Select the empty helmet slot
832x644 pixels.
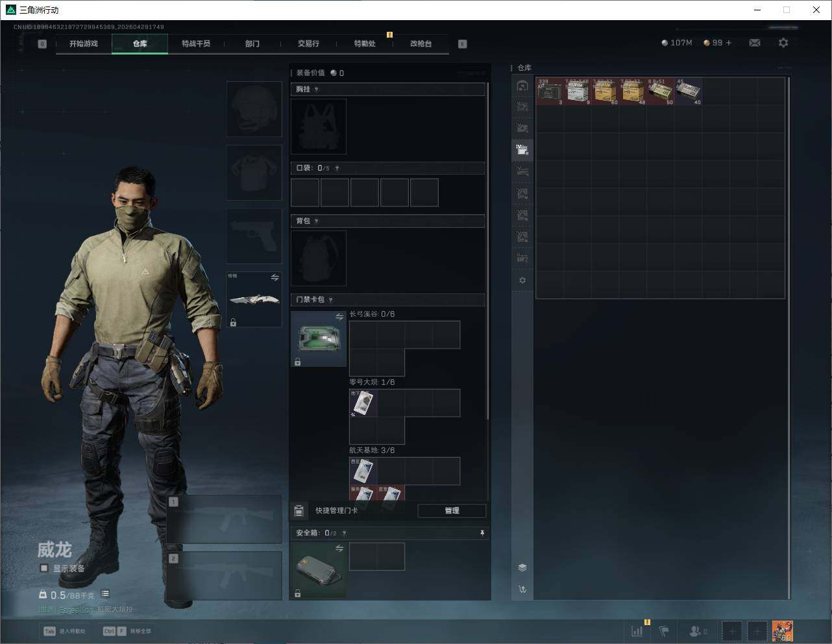(x=254, y=108)
